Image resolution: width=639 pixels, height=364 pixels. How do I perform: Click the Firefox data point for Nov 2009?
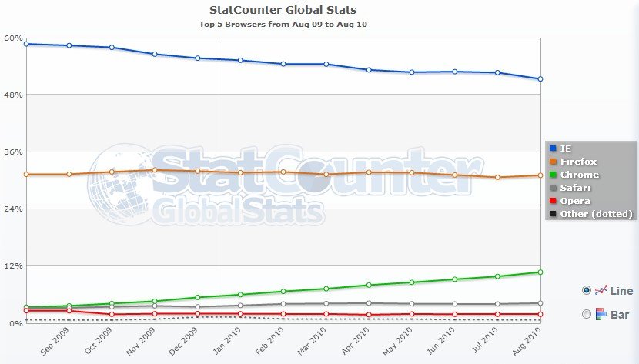155,170
